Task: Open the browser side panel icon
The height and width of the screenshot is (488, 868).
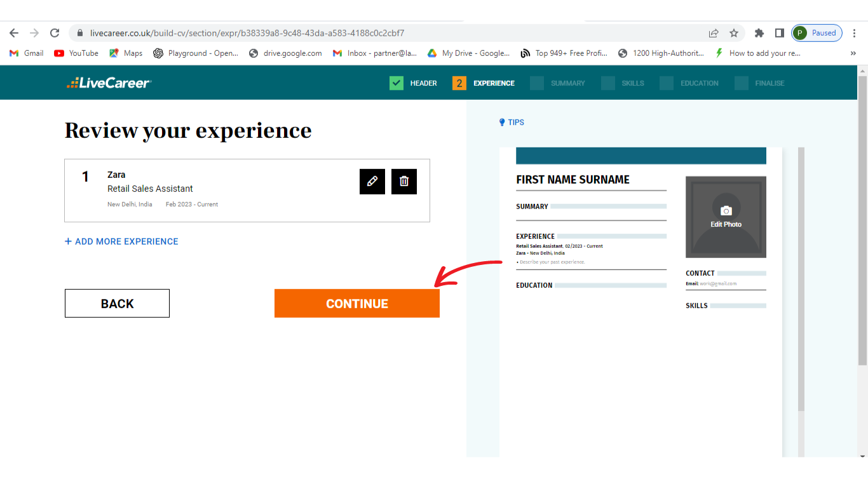Action: pyautogui.click(x=779, y=33)
